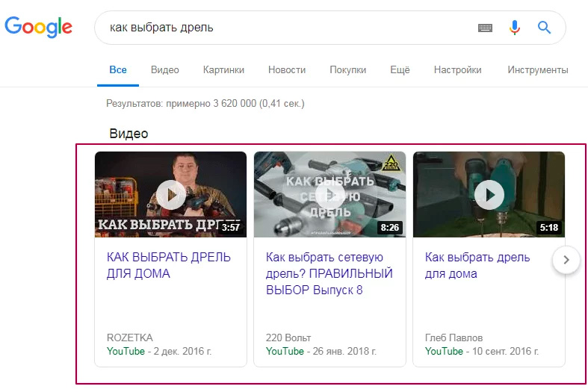This screenshot has height=392, width=588.
Task: Click the 3:57 duration video thumbnail
Action: coord(170,194)
